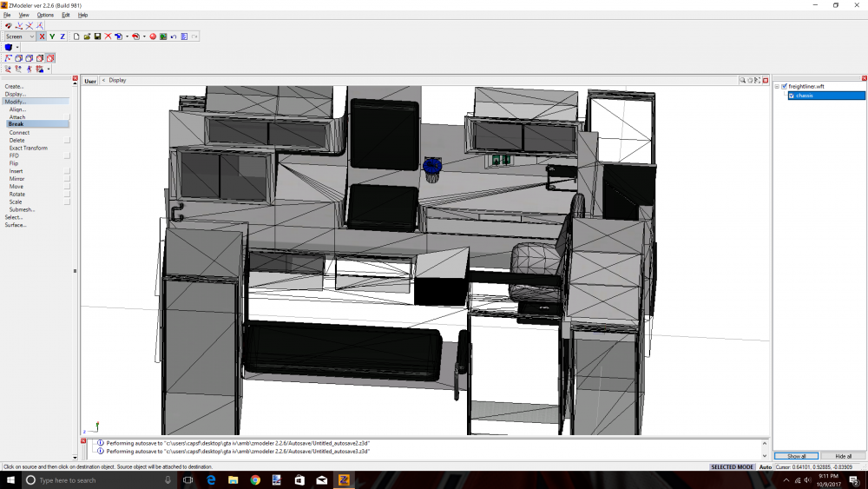
Task: Select the Flip tool
Action: [14, 163]
